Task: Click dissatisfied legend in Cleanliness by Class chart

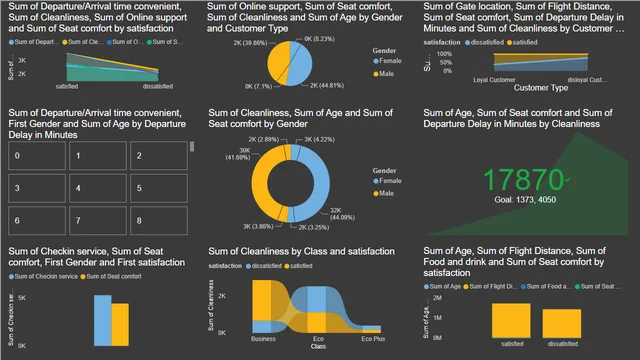Action: [264, 266]
